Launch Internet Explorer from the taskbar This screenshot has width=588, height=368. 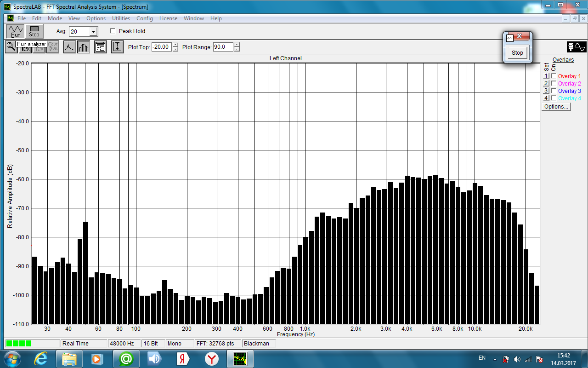point(40,359)
